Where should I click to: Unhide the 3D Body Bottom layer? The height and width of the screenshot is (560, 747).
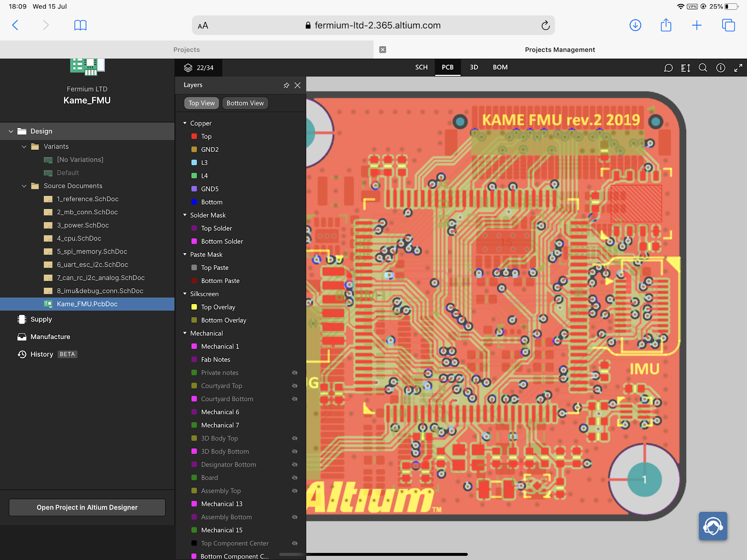(x=295, y=451)
